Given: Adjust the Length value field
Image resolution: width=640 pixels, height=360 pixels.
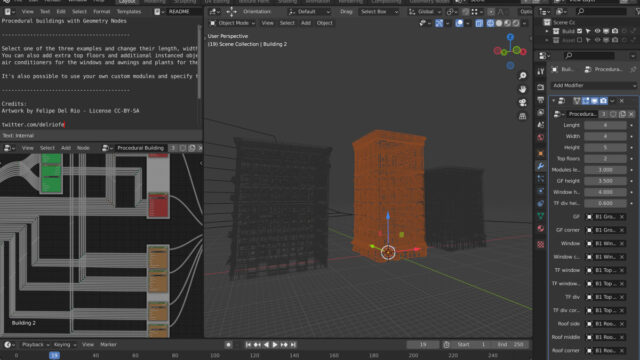Looking at the screenshot, I should tap(605, 125).
